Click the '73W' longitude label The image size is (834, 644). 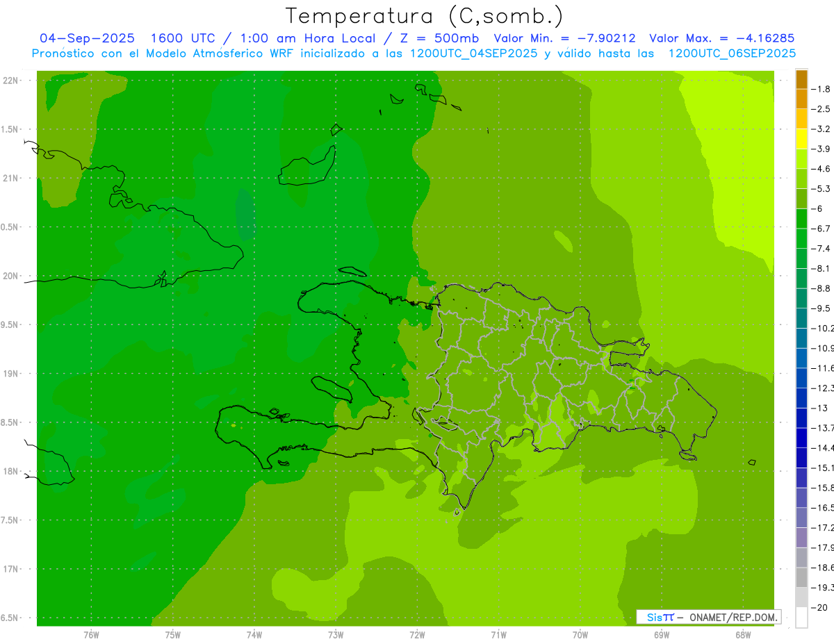click(x=336, y=634)
